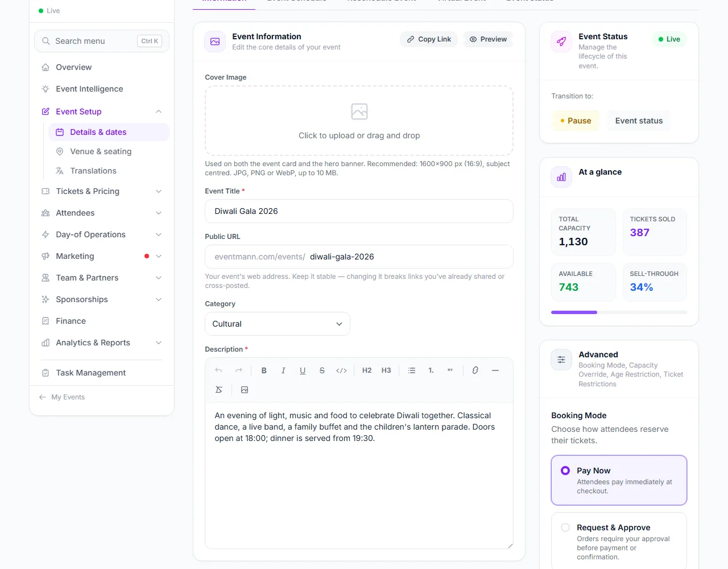Image resolution: width=728 pixels, height=569 pixels.
Task: Click the Event Title input field
Action: point(359,211)
